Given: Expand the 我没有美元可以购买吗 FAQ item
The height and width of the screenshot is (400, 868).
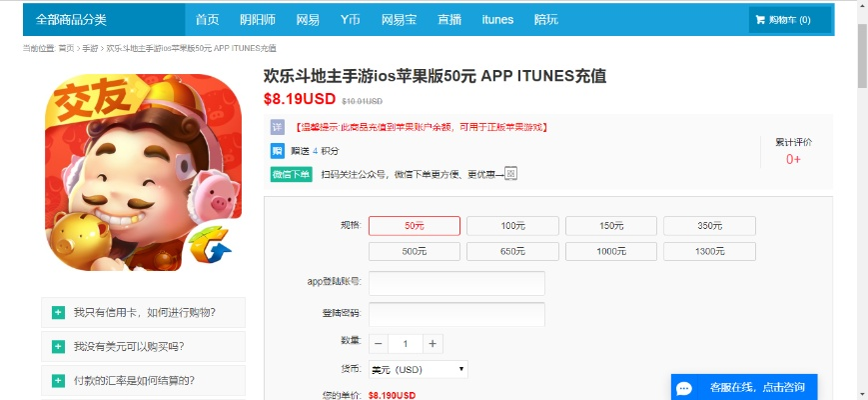Looking at the screenshot, I should [x=143, y=347].
